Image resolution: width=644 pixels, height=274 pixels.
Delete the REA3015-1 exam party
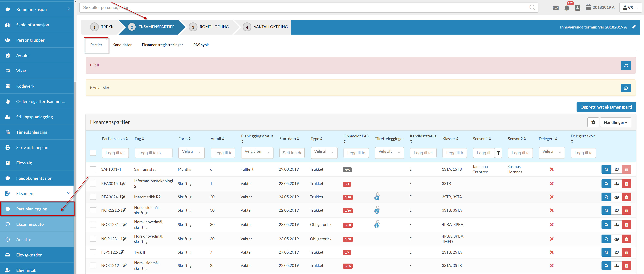pos(626,184)
